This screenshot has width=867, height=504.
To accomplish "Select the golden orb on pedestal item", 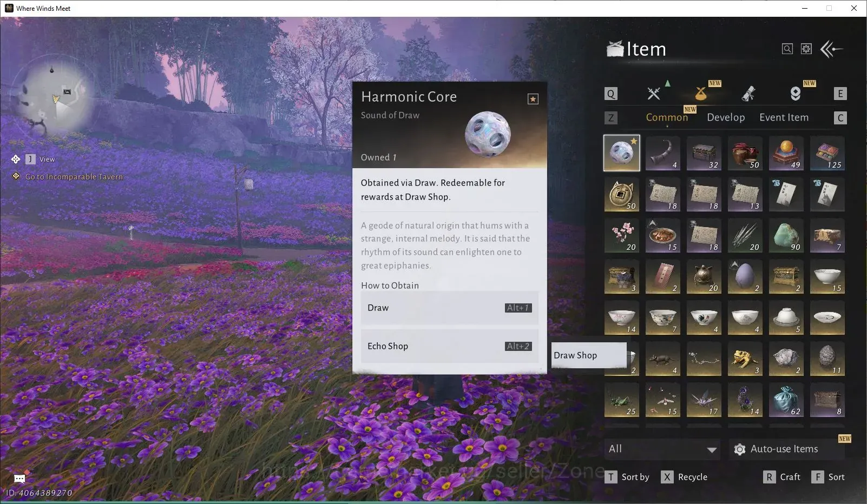I will [x=786, y=153].
